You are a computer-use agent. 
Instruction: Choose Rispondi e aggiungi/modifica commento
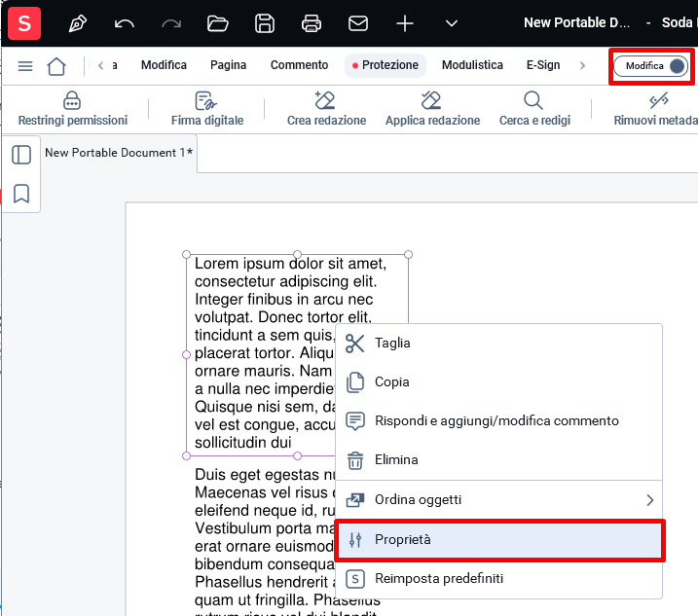[x=498, y=420]
